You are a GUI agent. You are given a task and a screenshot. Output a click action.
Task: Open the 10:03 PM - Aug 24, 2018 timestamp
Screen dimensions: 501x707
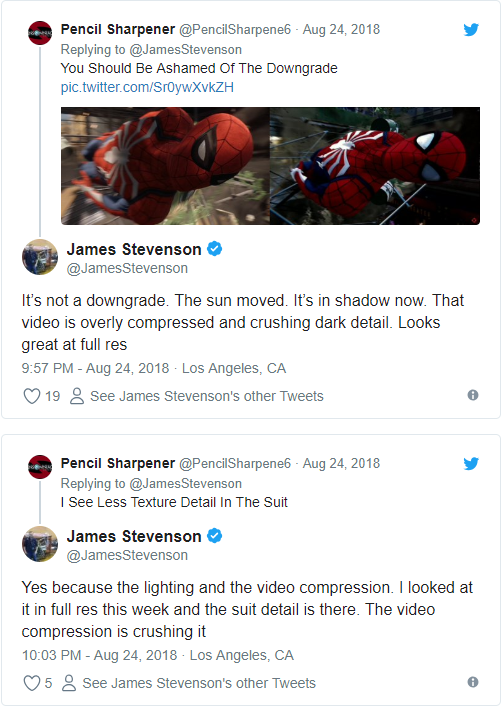click(99, 655)
